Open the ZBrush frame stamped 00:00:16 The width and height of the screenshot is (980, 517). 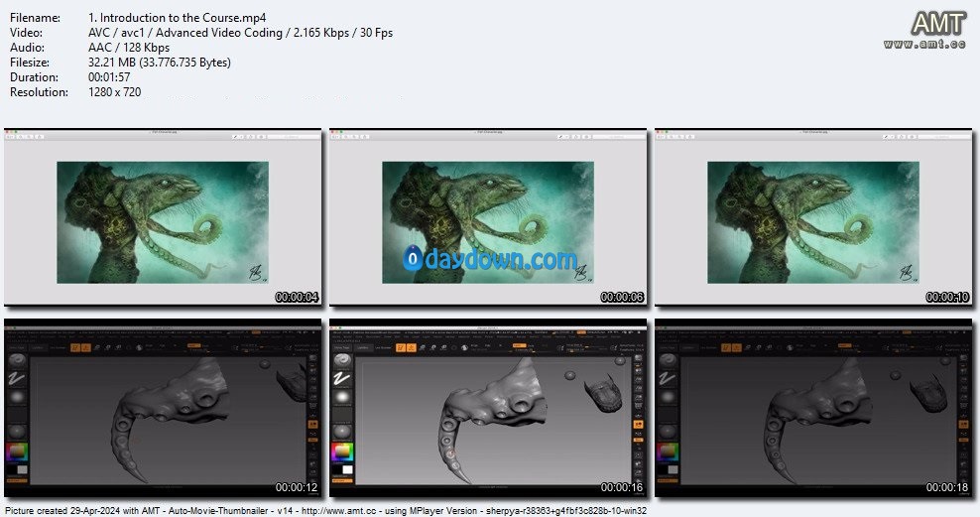(488, 408)
